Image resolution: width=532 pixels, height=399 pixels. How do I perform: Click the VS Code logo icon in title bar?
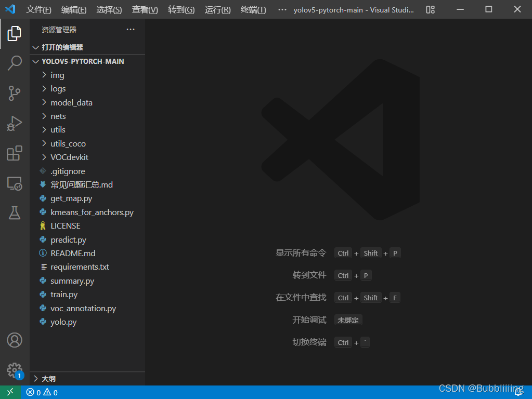point(10,9)
